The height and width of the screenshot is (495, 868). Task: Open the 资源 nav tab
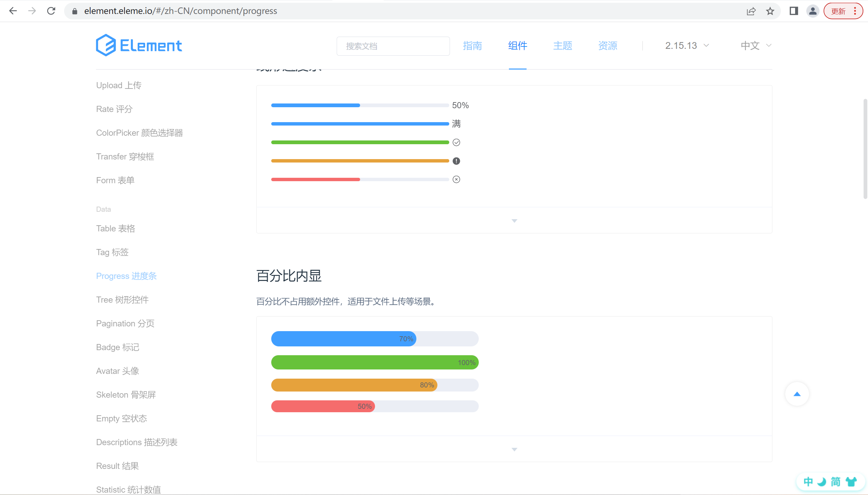(607, 45)
